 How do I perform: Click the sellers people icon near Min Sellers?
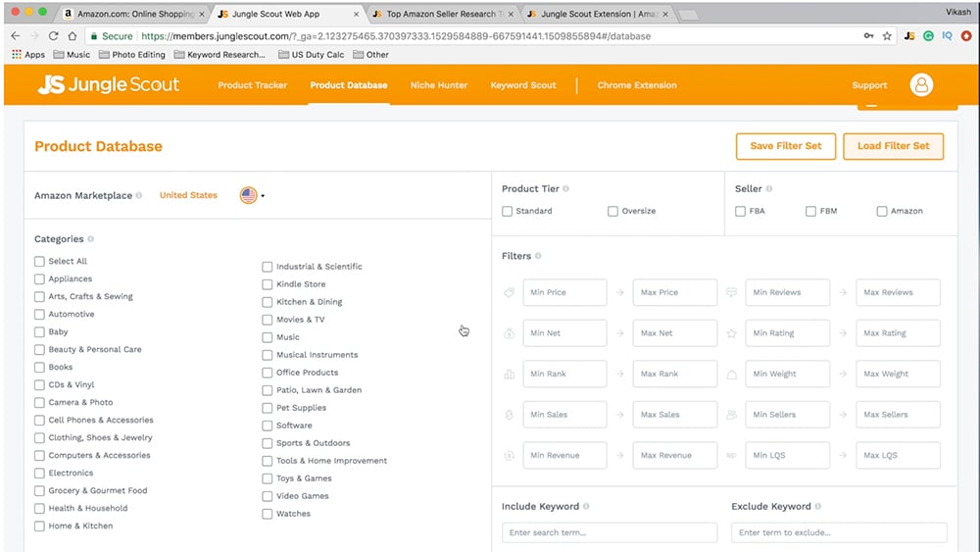(731, 415)
